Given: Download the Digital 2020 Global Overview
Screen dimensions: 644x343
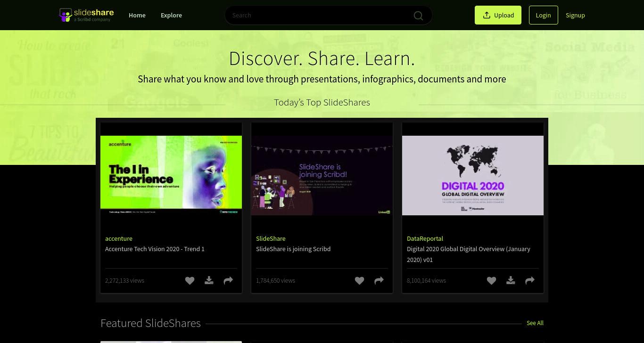Looking at the screenshot, I should (511, 280).
